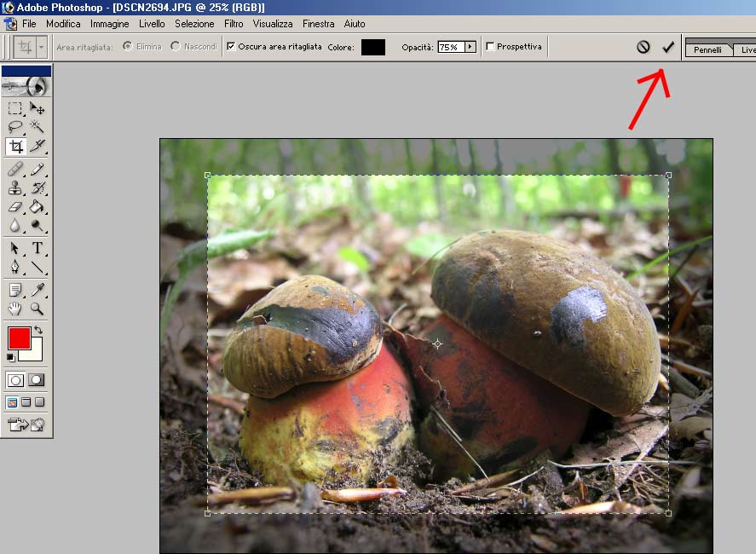The image size is (756, 554).
Task: Expand the crop tool preset picker arrow
Action: point(42,47)
